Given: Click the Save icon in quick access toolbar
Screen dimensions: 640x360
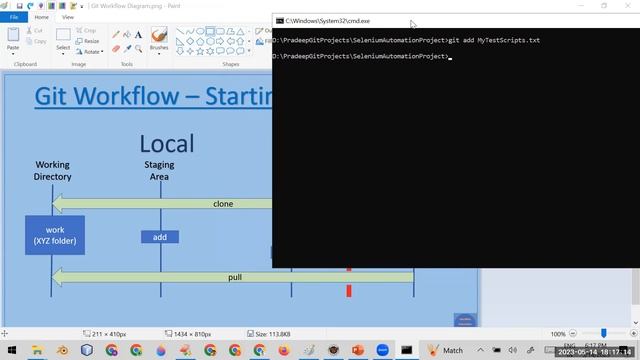Looking at the screenshot, I should pos(19,6).
